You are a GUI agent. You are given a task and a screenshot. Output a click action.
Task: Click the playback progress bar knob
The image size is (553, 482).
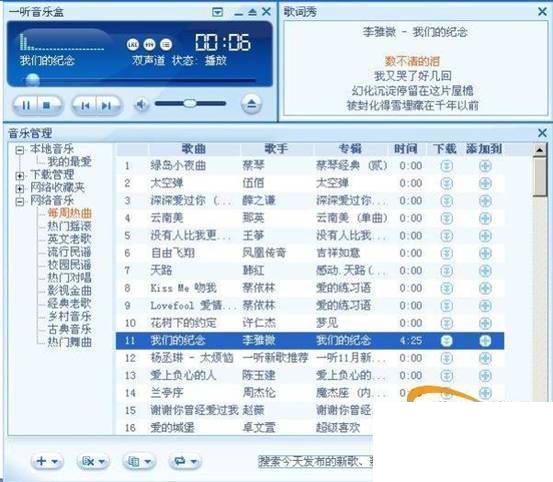(32, 80)
